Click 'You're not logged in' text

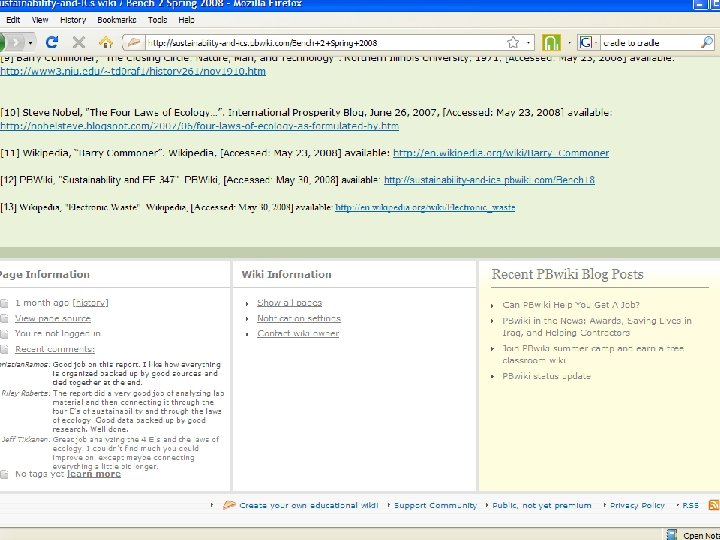tap(57, 333)
